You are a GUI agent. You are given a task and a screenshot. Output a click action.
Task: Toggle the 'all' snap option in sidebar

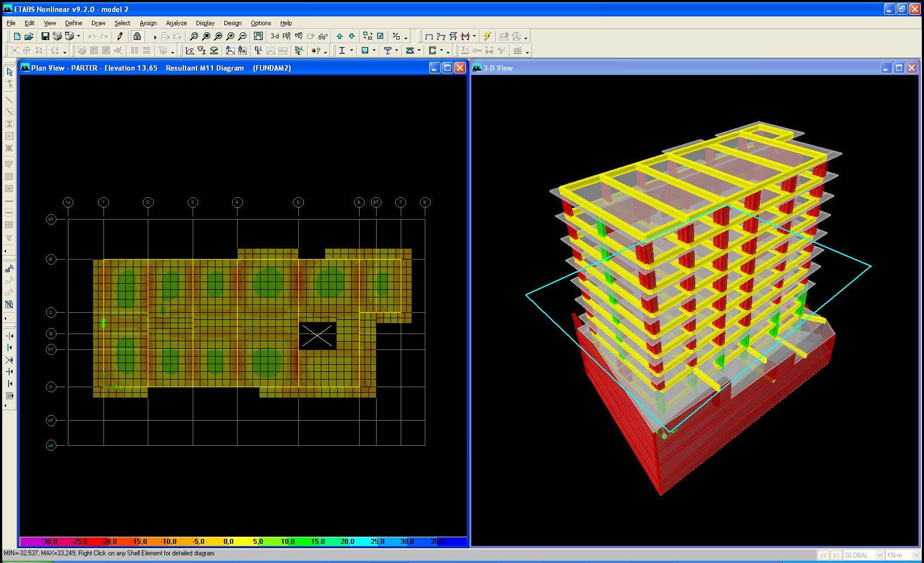click(9, 269)
